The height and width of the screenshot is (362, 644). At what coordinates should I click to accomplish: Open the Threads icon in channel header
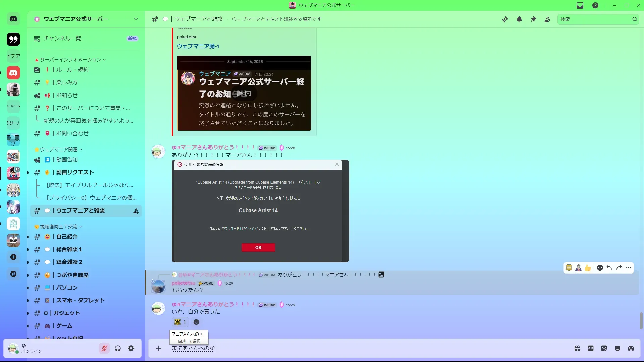click(505, 19)
